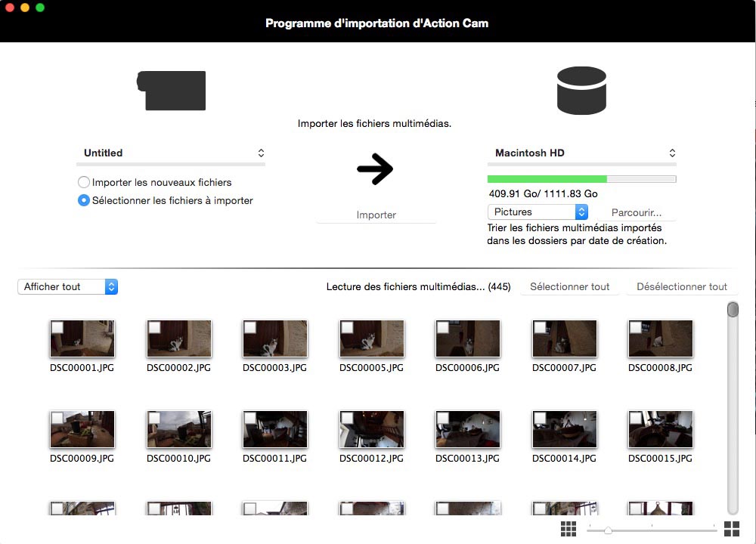
Task: Select the DSC00014.JPG thumbnail
Action: pos(565,429)
